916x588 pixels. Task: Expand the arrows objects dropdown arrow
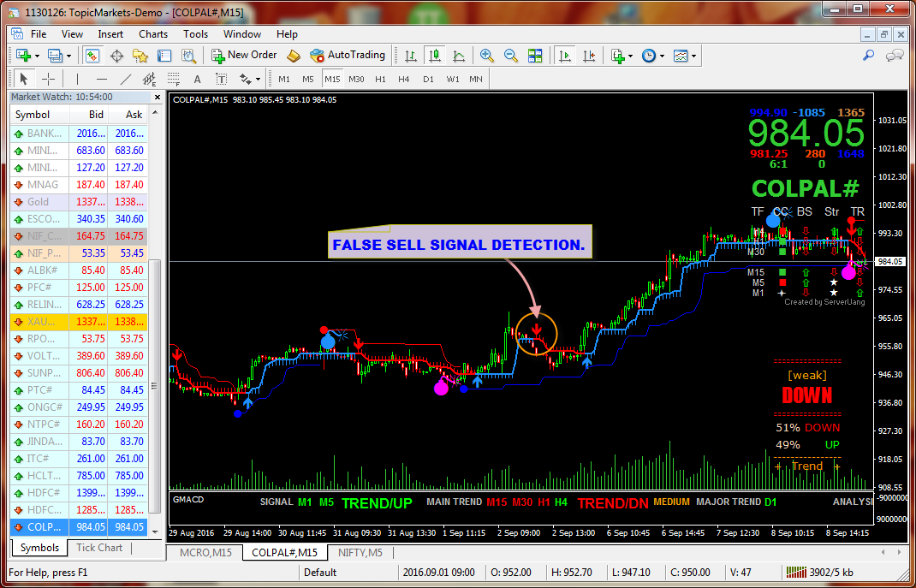[258, 80]
